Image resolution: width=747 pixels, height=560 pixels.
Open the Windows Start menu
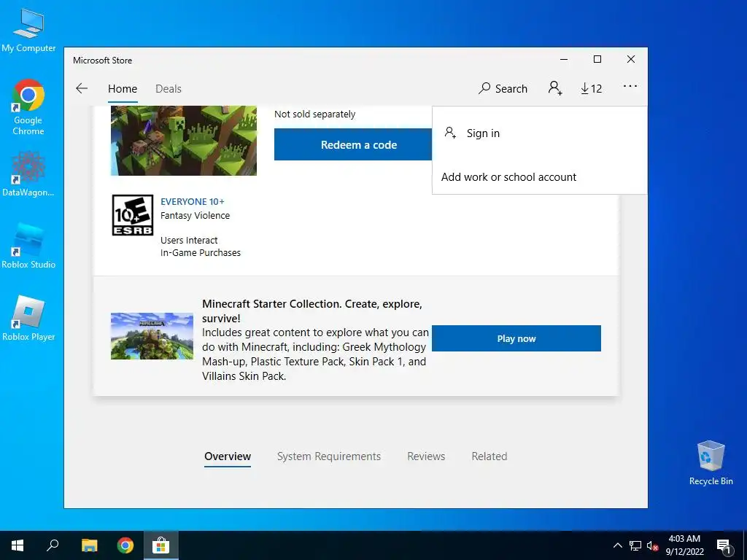pos(18,545)
